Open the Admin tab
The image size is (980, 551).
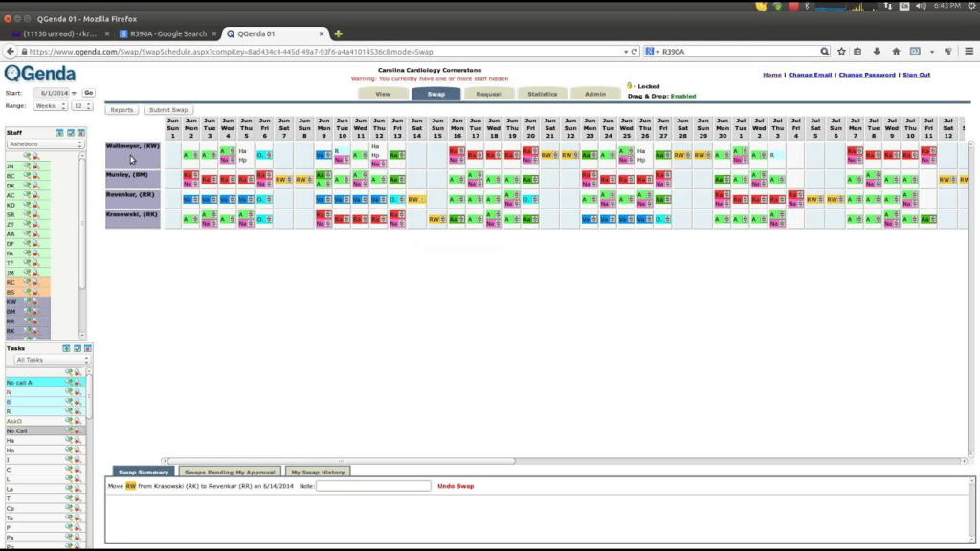(x=595, y=94)
